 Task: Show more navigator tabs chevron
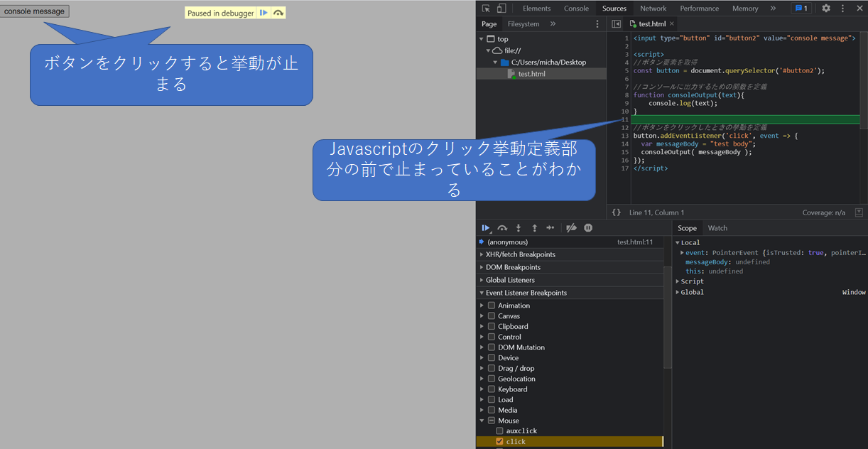(x=553, y=24)
